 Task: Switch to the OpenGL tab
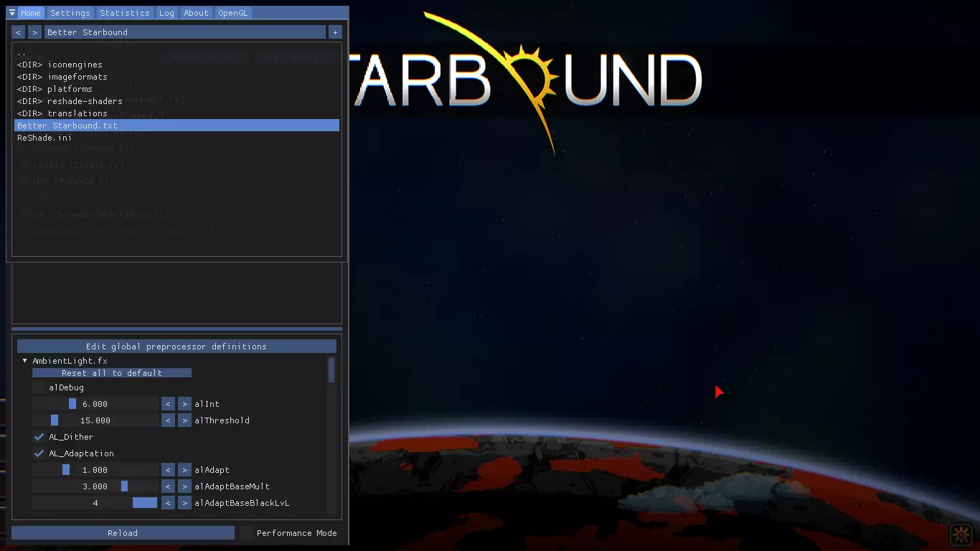pyautogui.click(x=234, y=13)
